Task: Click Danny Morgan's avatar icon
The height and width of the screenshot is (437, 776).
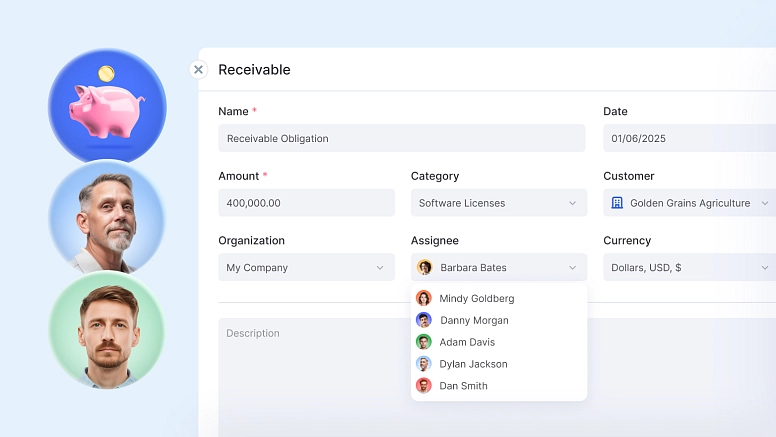Action: click(424, 320)
